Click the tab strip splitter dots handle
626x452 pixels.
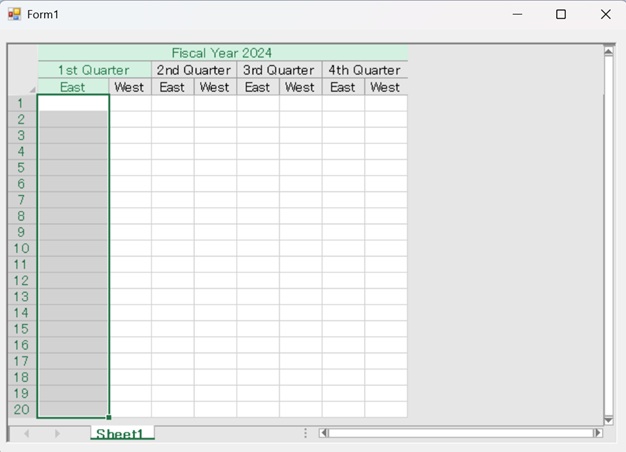(305, 433)
